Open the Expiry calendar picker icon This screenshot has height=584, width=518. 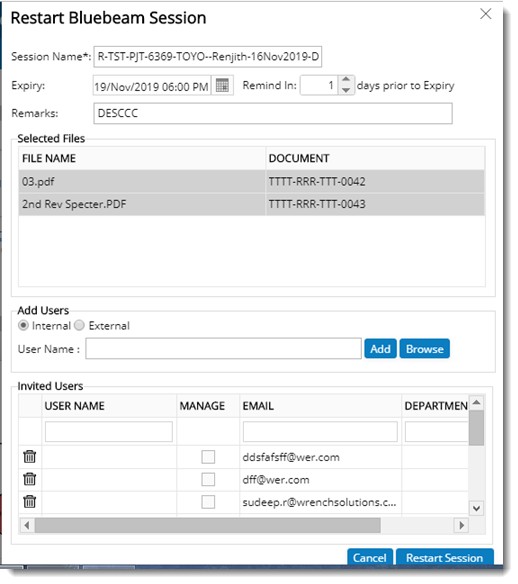click(222, 85)
